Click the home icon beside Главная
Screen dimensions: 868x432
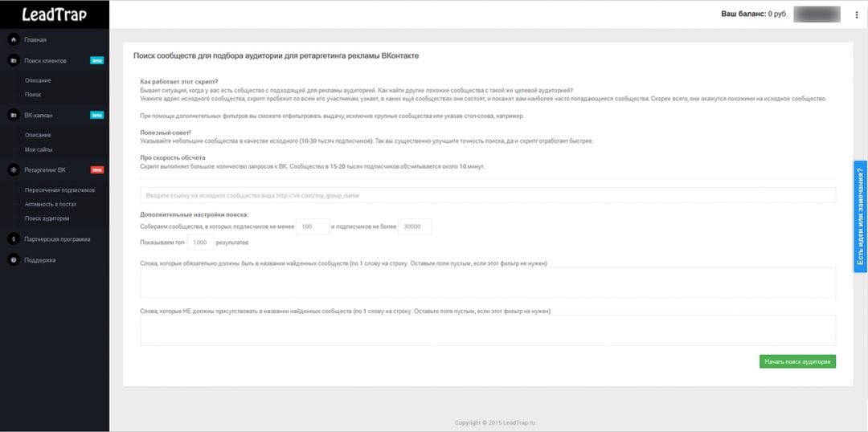[14, 40]
